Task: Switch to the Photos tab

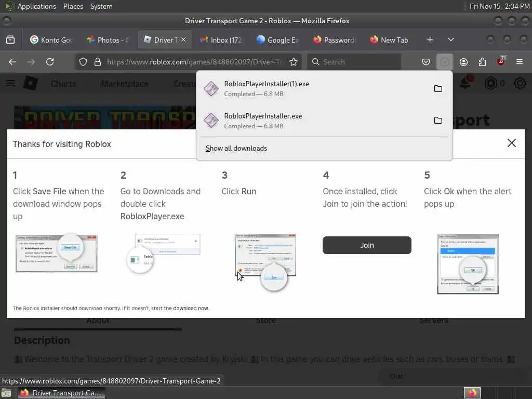Action: (108, 39)
